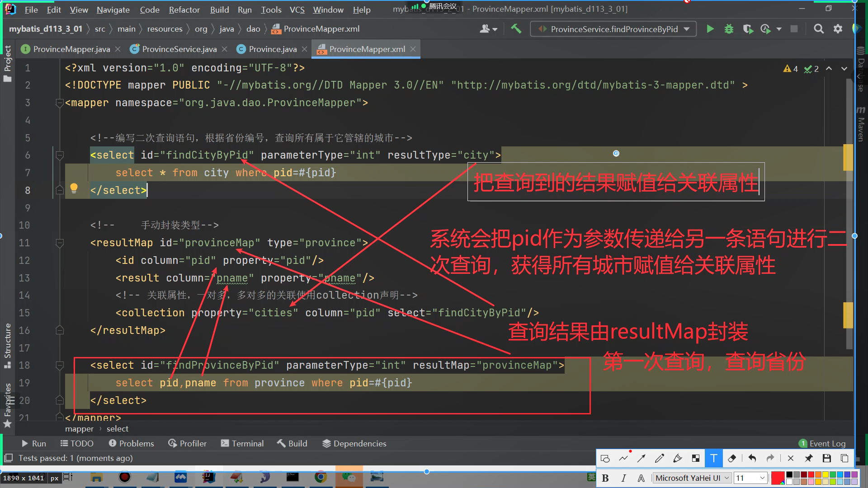Screen dimensions: 868x488
Task: Toggle outlined text style A
Action: click(641, 478)
